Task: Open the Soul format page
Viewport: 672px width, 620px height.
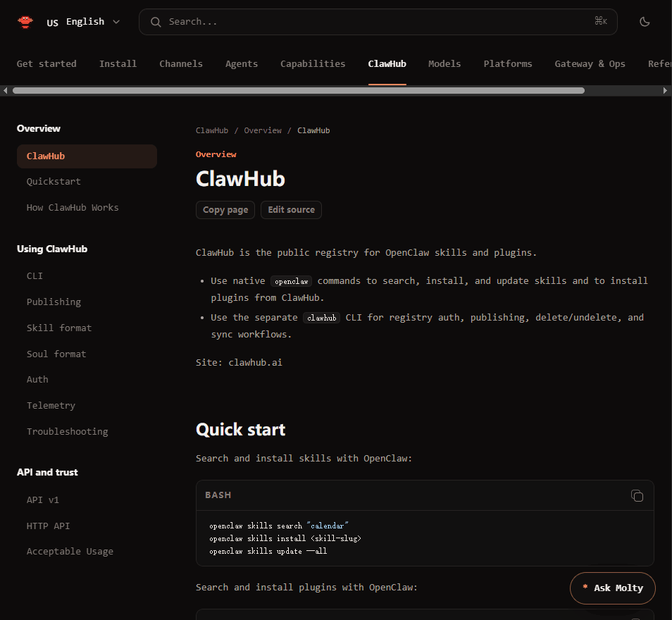Action: [56, 354]
